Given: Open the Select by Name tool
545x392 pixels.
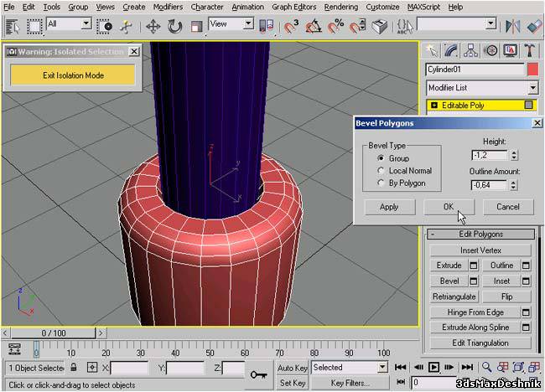Looking at the screenshot, I should tap(13, 27).
